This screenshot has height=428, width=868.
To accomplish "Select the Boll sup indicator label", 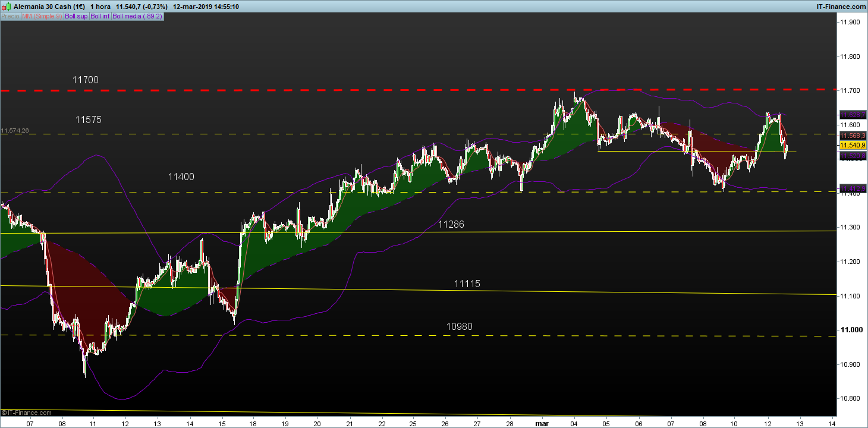I will pos(76,17).
